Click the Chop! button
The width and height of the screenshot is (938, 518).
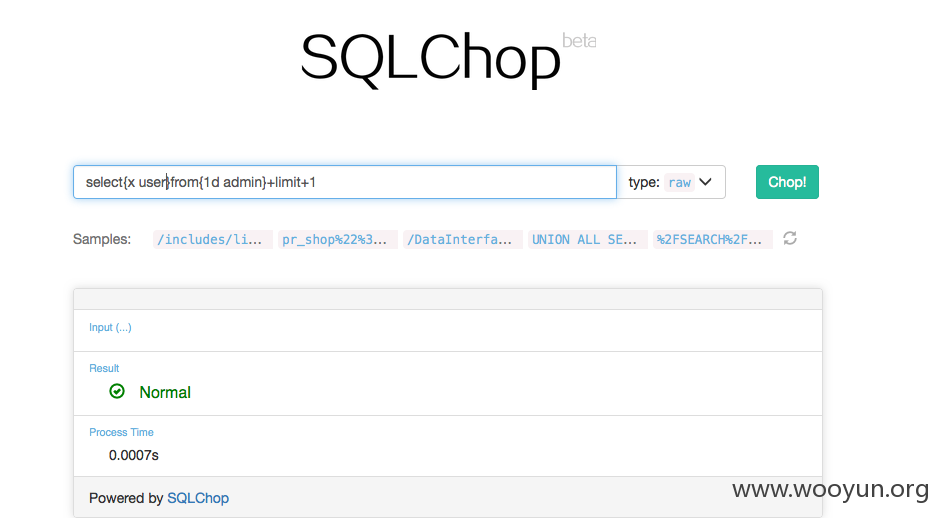click(x=787, y=182)
